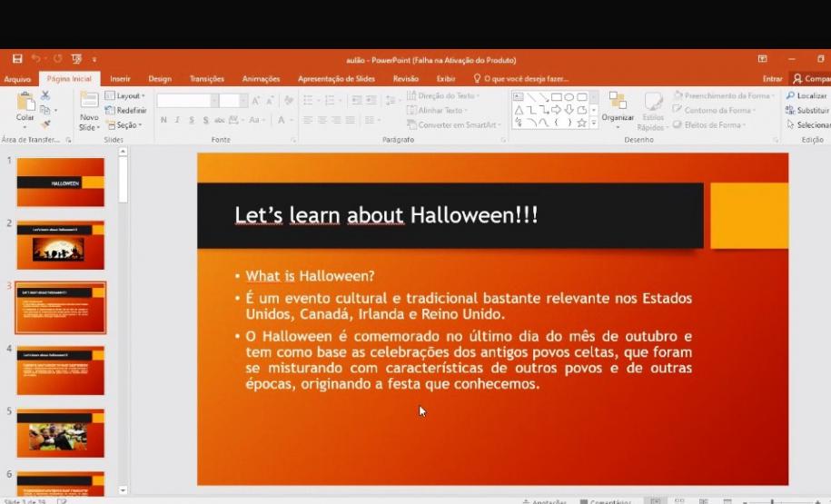Click start presentation from beginning icon
The width and height of the screenshot is (831, 504).
pyautogui.click(x=76, y=59)
